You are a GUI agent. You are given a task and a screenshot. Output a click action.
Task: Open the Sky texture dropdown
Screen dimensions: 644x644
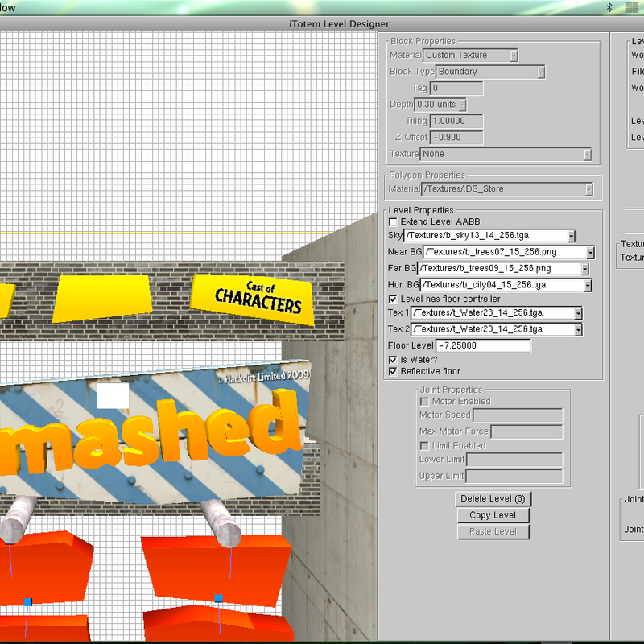click(x=489, y=235)
